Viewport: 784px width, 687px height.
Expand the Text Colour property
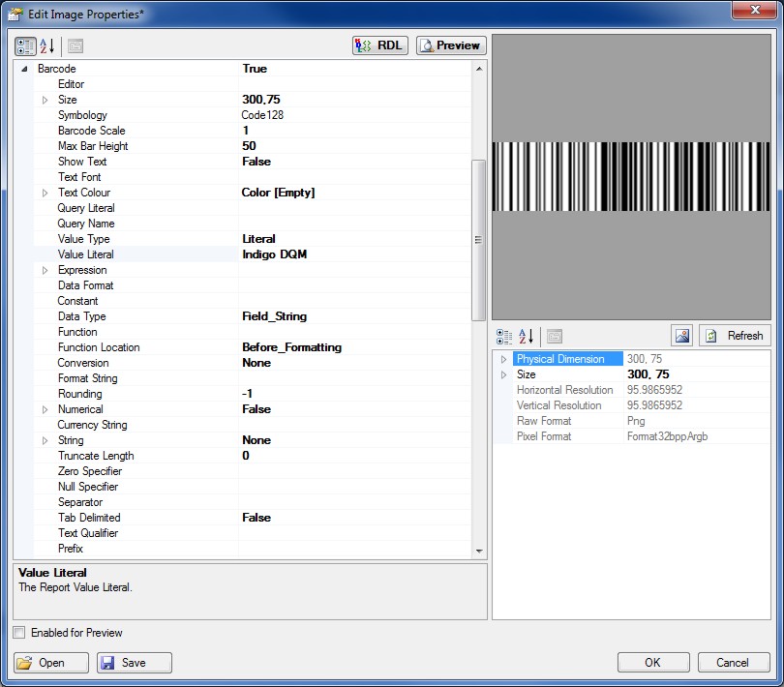pos(45,193)
